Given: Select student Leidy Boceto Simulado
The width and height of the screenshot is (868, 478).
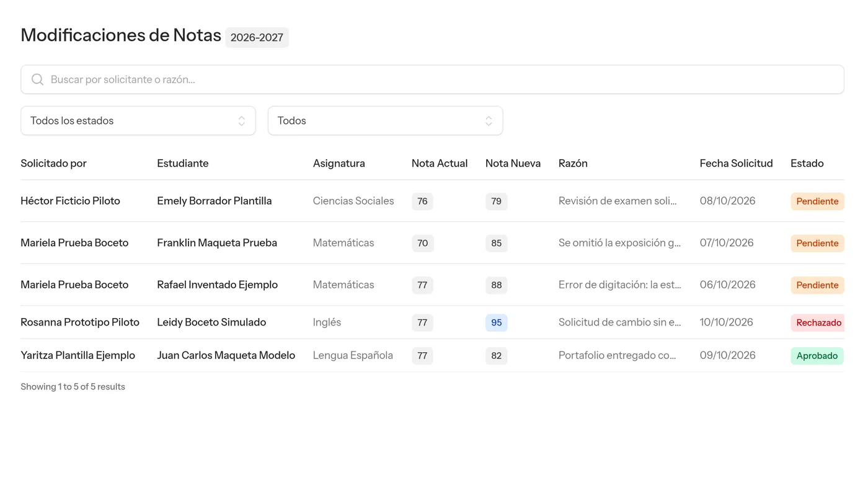Looking at the screenshot, I should click(211, 322).
